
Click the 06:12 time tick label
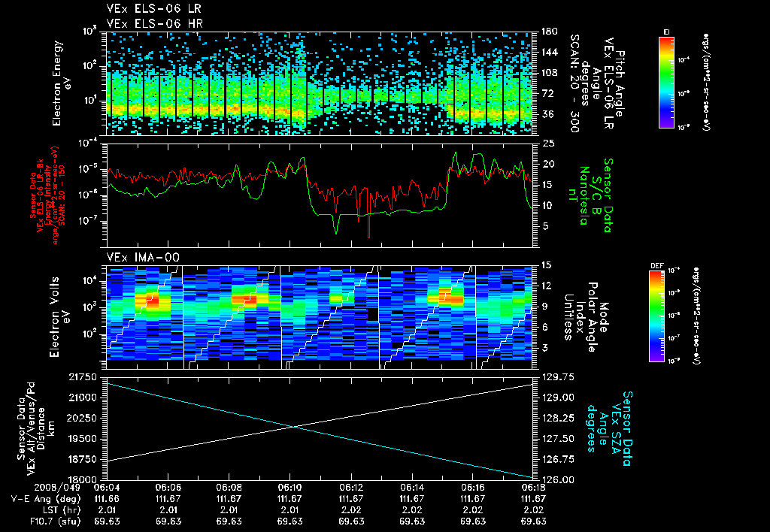point(350,488)
